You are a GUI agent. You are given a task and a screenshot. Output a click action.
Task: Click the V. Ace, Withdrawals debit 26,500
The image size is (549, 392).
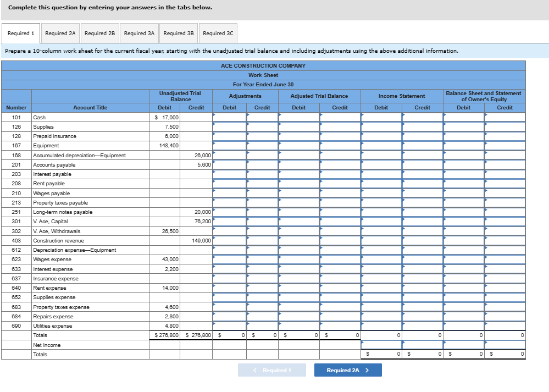pyautogui.click(x=170, y=231)
